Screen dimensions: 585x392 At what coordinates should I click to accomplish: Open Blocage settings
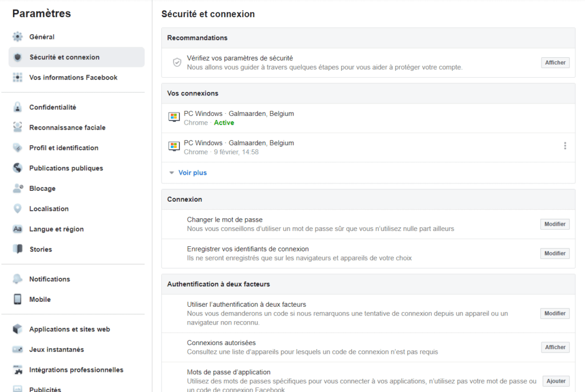click(x=77, y=189)
